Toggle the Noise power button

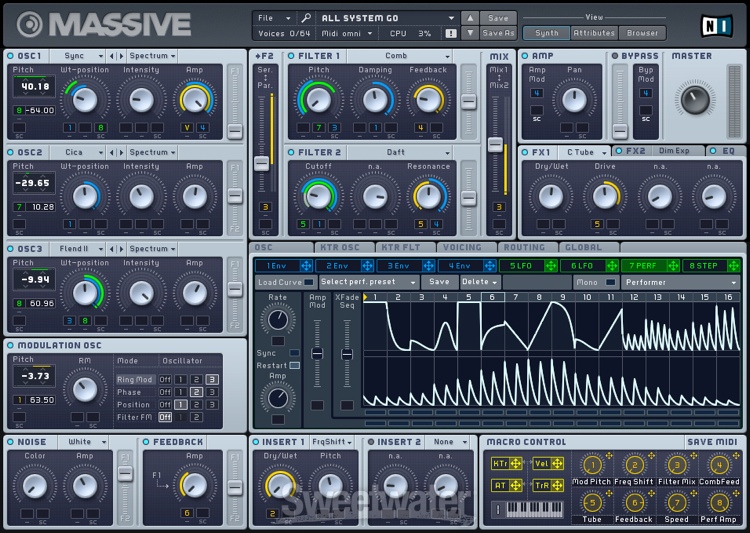click(11, 442)
